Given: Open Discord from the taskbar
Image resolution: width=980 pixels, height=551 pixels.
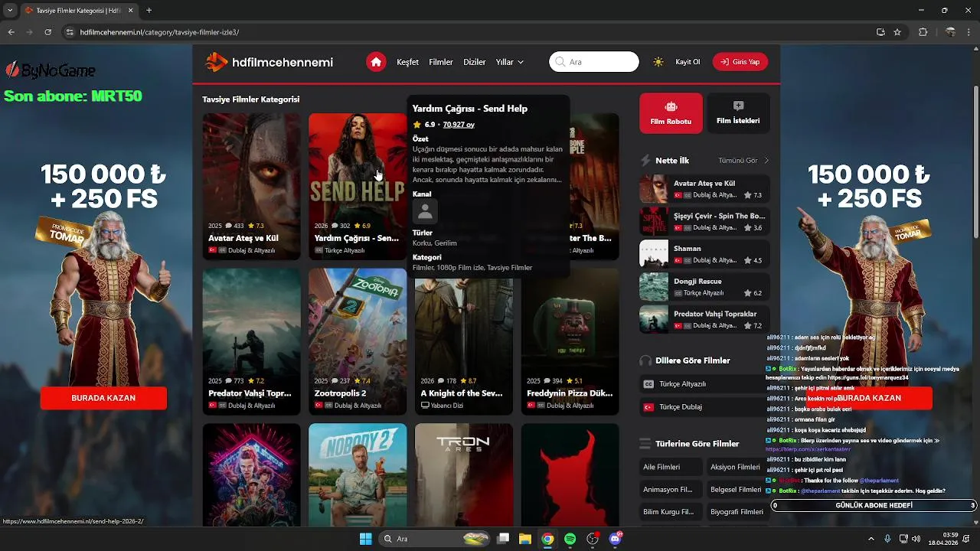Looking at the screenshot, I should [x=615, y=539].
